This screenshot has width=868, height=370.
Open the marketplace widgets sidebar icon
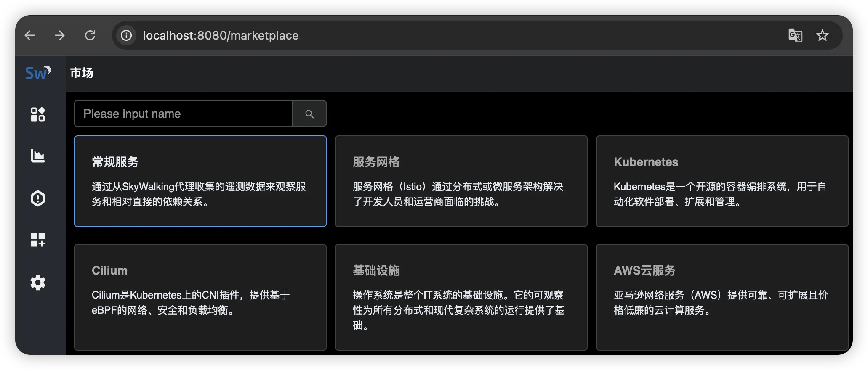38,114
